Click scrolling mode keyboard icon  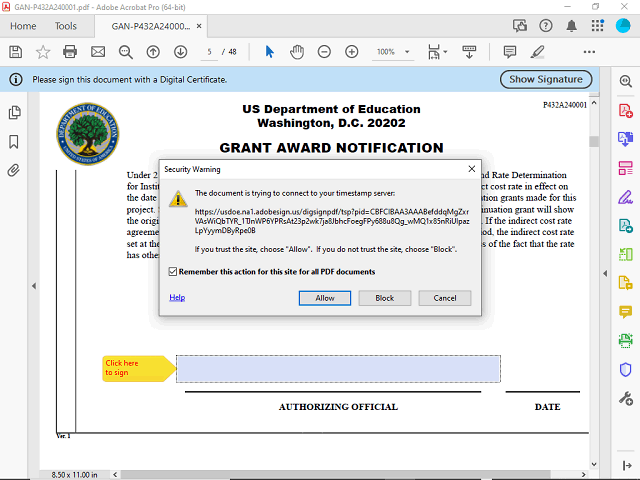(x=469, y=52)
